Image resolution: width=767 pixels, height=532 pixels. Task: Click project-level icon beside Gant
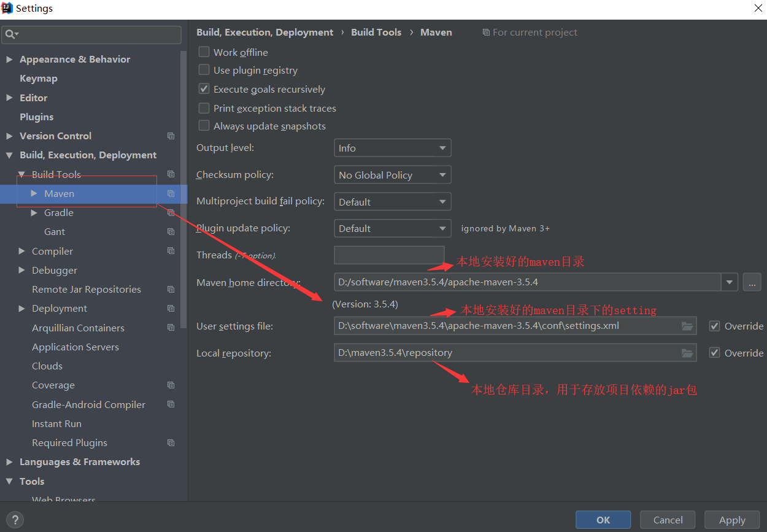(171, 232)
